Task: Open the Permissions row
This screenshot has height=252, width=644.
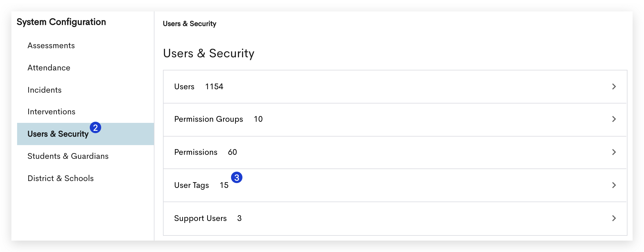Action: 395,153
